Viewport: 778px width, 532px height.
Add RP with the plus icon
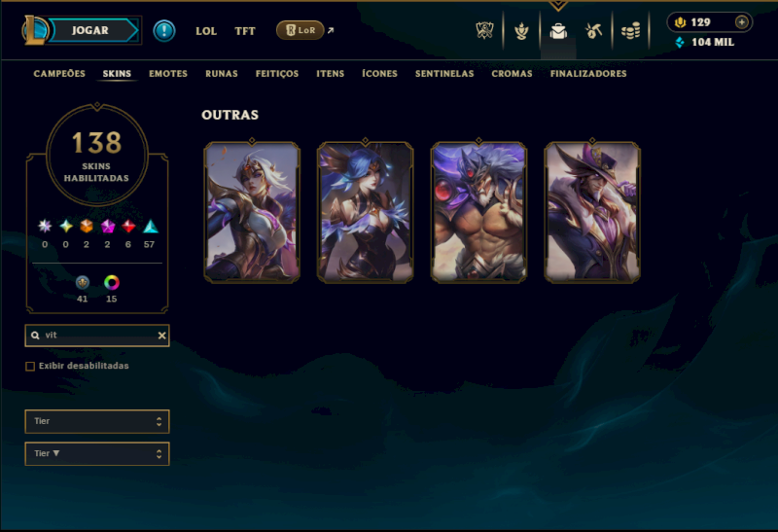point(741,22)
